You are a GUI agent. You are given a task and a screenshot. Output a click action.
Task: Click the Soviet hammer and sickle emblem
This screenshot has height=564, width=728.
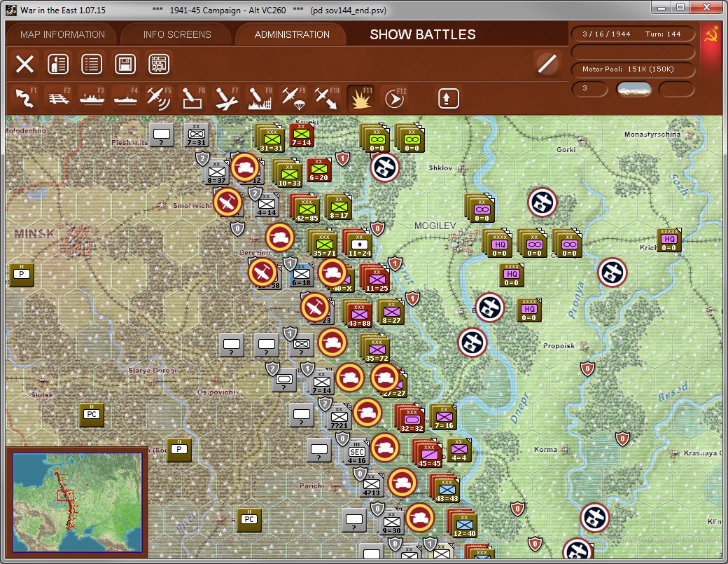pos(711,35)
